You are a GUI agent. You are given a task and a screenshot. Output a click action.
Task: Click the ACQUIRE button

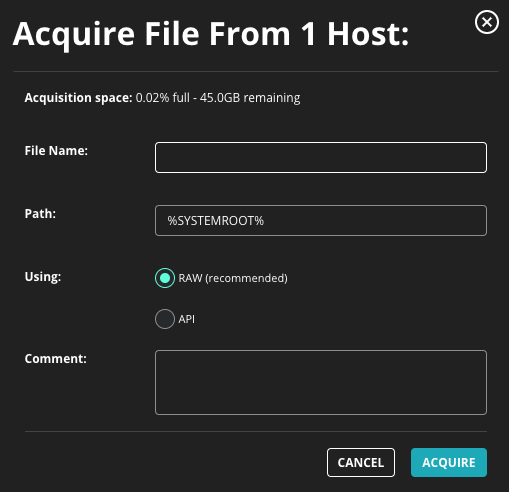449,462
